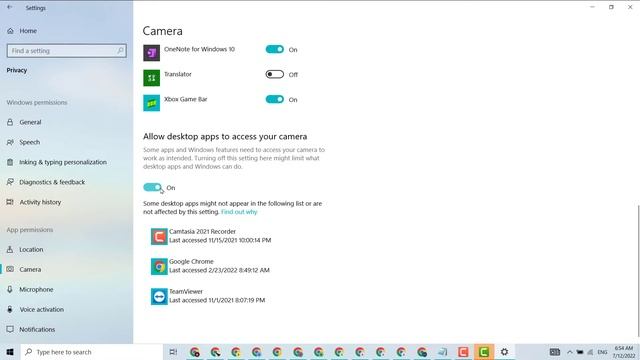Click the Last accessed 11/1/2021 8:07:19 PM text
The image size is (640, 360).
tap(217, 300)
